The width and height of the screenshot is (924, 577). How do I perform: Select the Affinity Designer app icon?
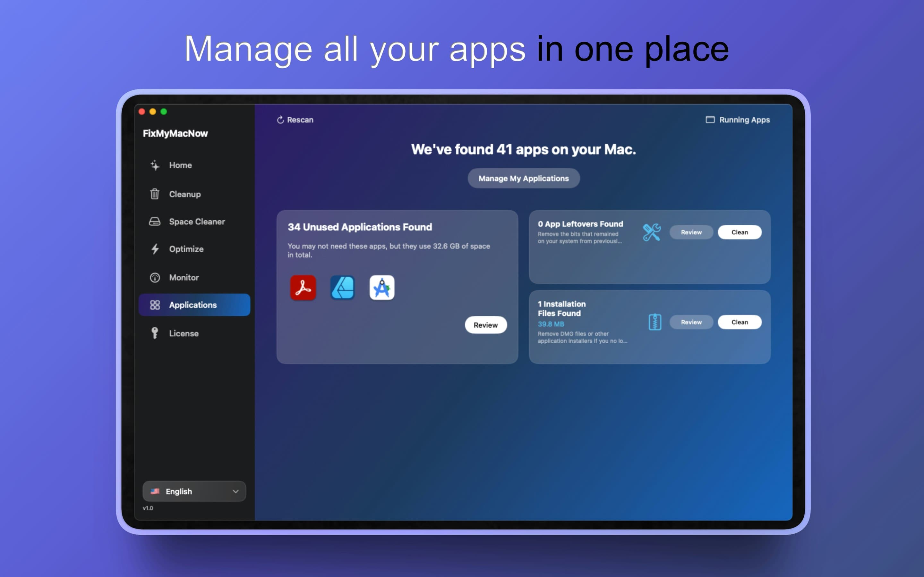[x=343, y=288]
